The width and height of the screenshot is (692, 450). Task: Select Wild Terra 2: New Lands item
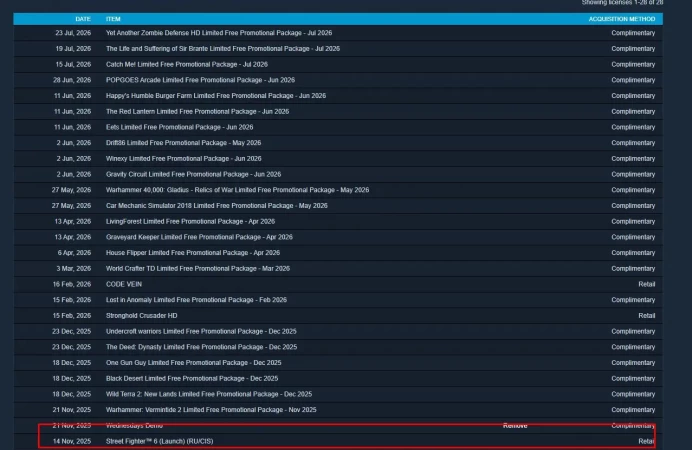(209, 394)
